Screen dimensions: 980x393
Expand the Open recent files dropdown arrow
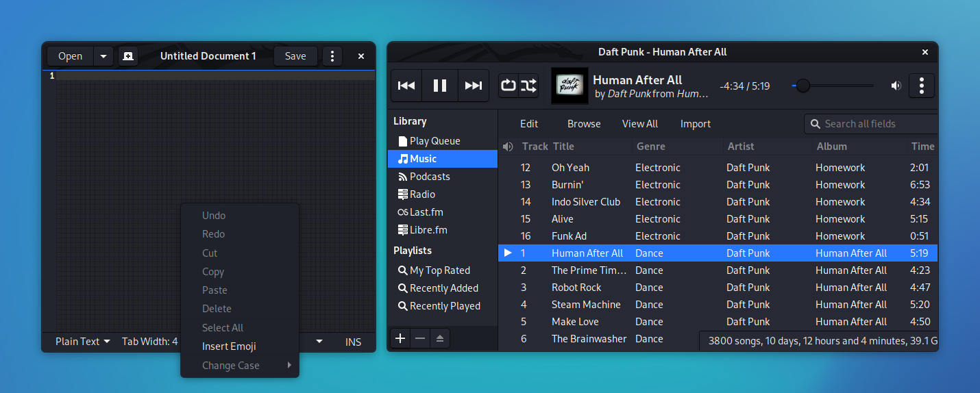tap(103, 56)
